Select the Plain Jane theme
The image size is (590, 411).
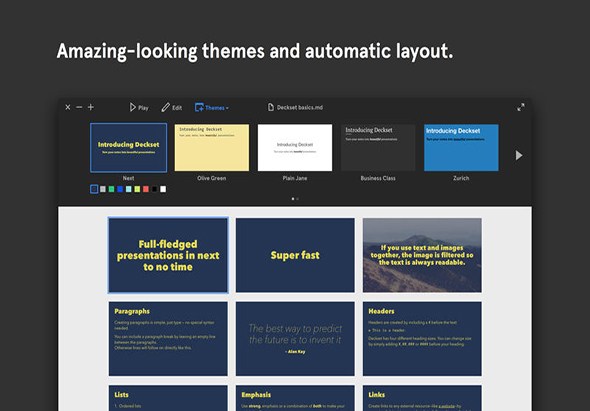295,148
